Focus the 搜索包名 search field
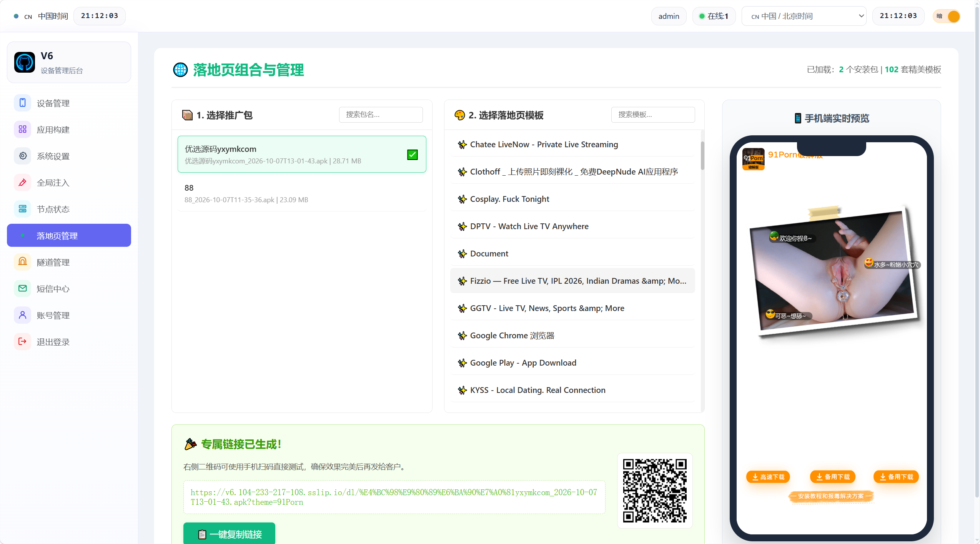Viewport: 980px width, 544px height. (x=381, y=115)
